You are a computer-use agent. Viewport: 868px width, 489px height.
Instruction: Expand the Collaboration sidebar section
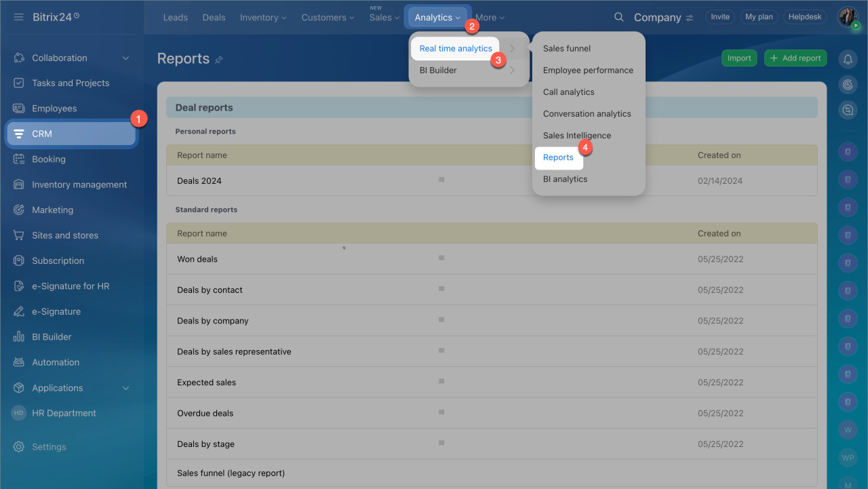pos(125,58)
